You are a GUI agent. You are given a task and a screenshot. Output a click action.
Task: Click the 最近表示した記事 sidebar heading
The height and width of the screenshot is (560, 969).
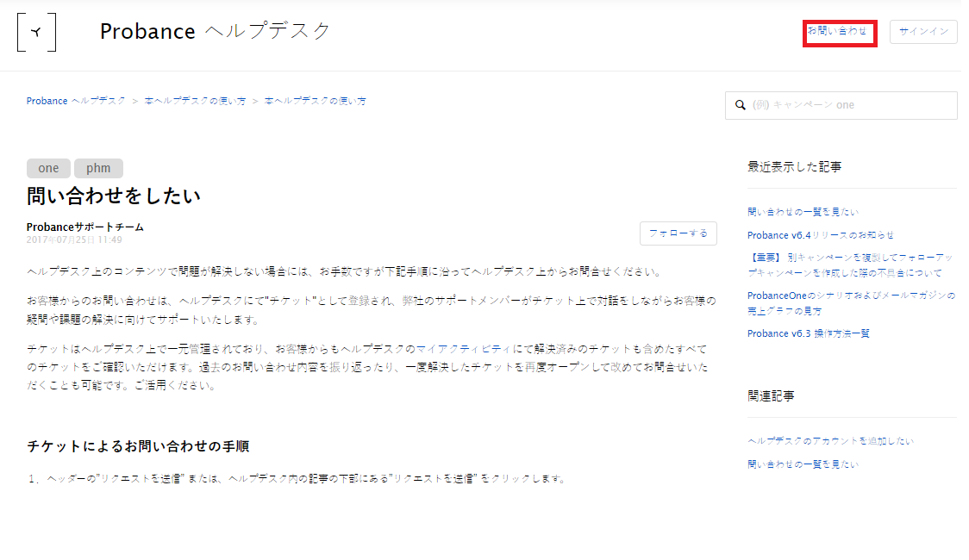(x=794, y=166)
